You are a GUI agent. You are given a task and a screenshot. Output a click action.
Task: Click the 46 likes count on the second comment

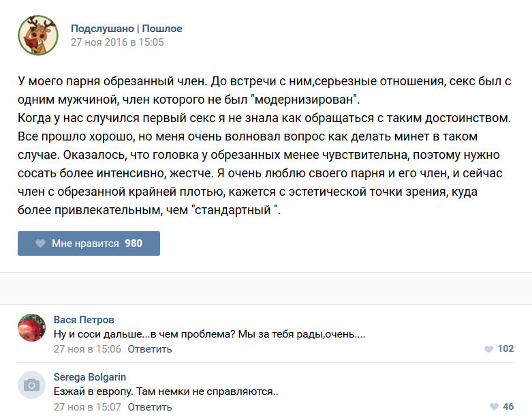508,407
